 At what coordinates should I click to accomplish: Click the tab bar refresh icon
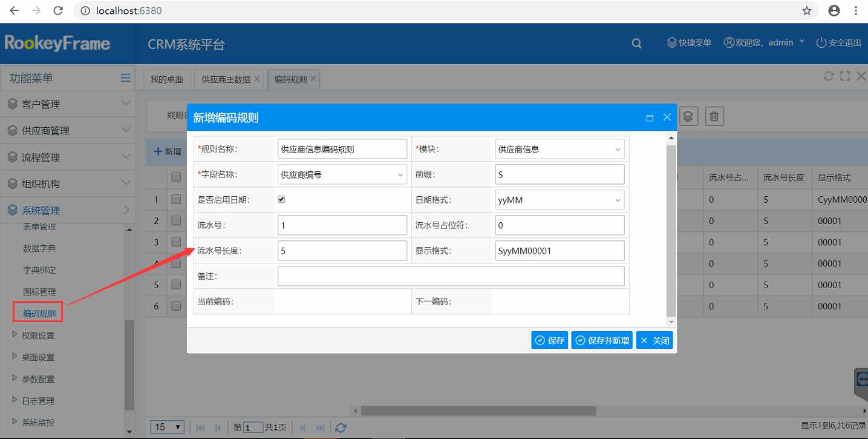[x=829, y=76]
